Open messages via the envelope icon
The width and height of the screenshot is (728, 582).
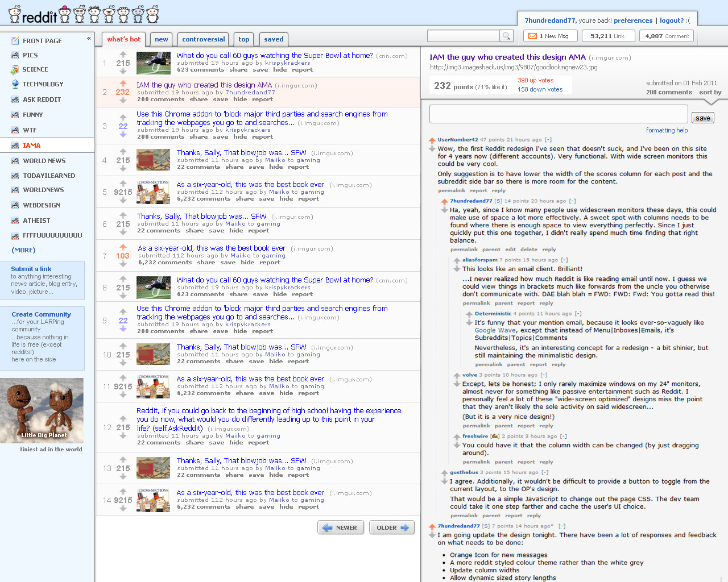click(x=533, y=36)
